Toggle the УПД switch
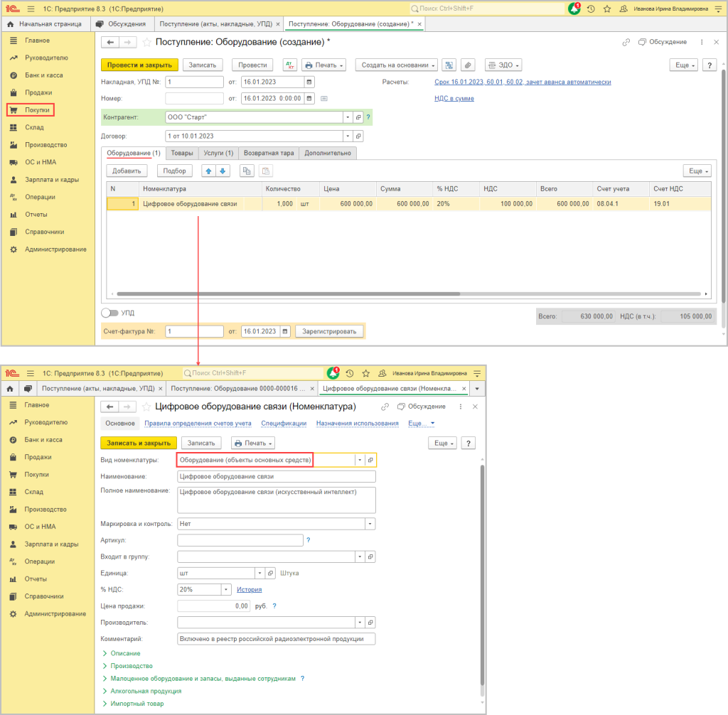 (x=109, y=313)
